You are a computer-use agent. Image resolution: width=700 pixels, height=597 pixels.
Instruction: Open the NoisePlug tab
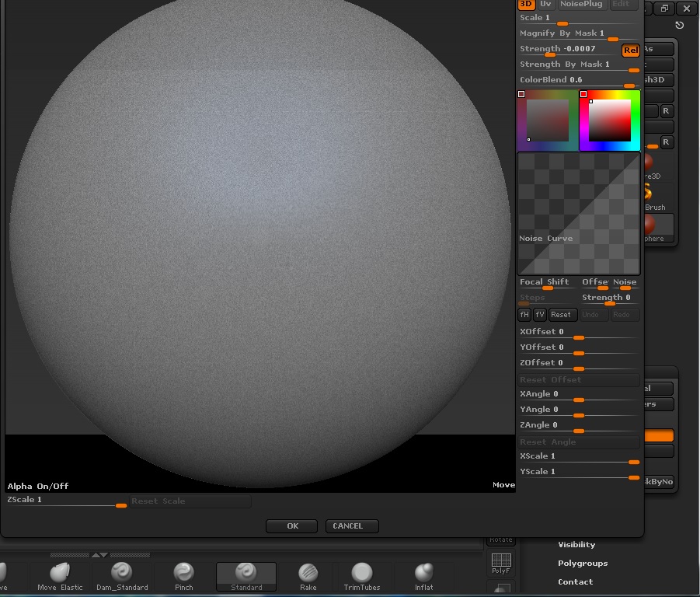tap(581, 4)
